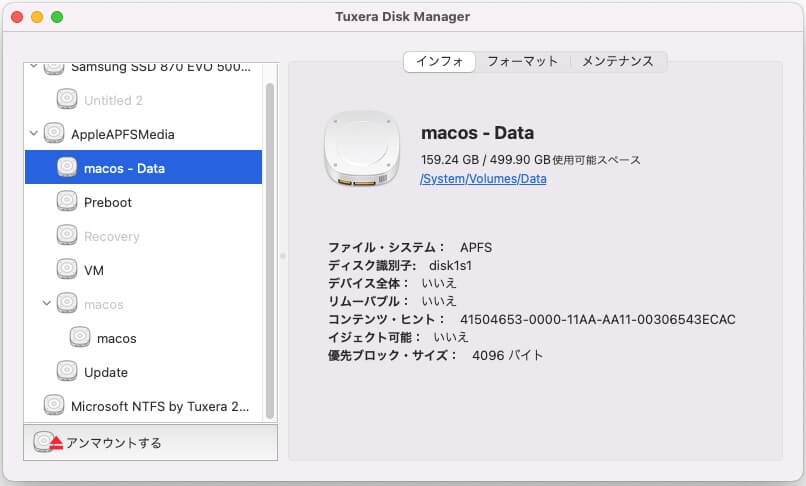Click the 4096 バイト block size value

tap(507, 355)
